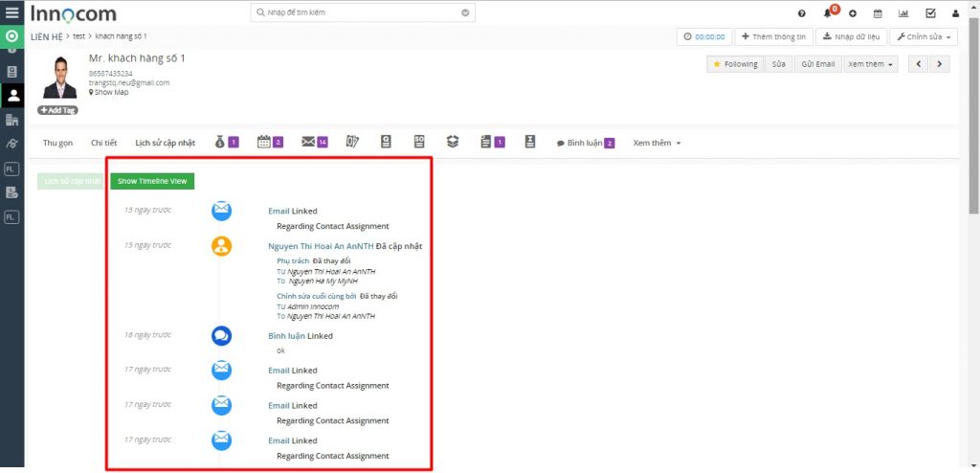Click the quick create plus icon
The width and height of the screenshot is (980, 473).
[x=853, y=13]
